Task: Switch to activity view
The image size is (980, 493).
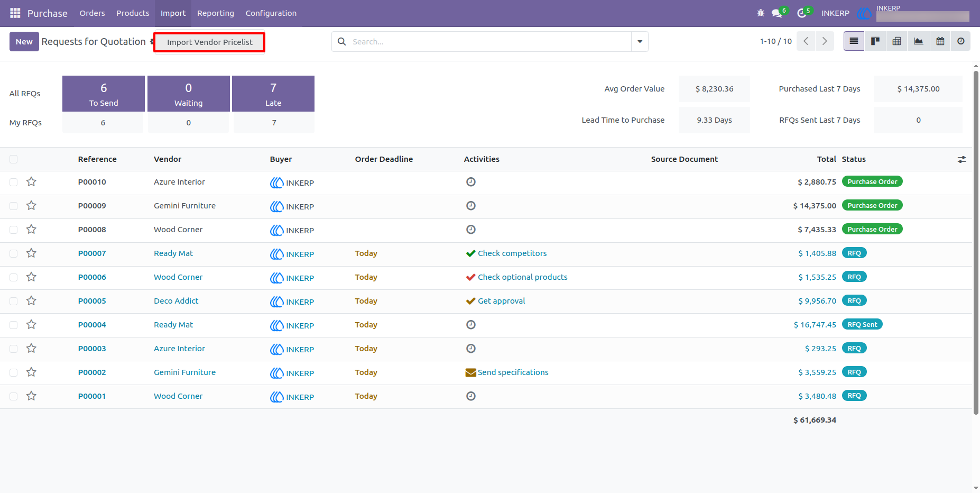Action: click(x=961, y=41)
